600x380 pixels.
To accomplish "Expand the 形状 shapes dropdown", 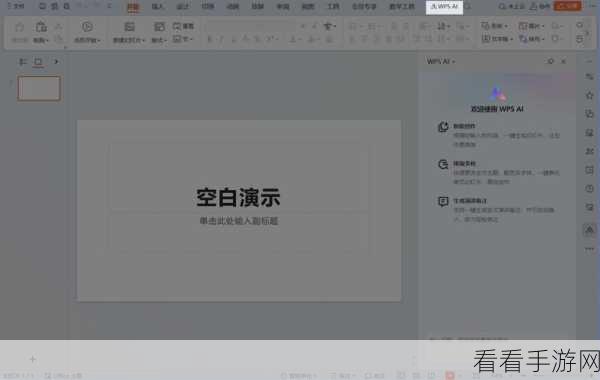I will point(494,26).
